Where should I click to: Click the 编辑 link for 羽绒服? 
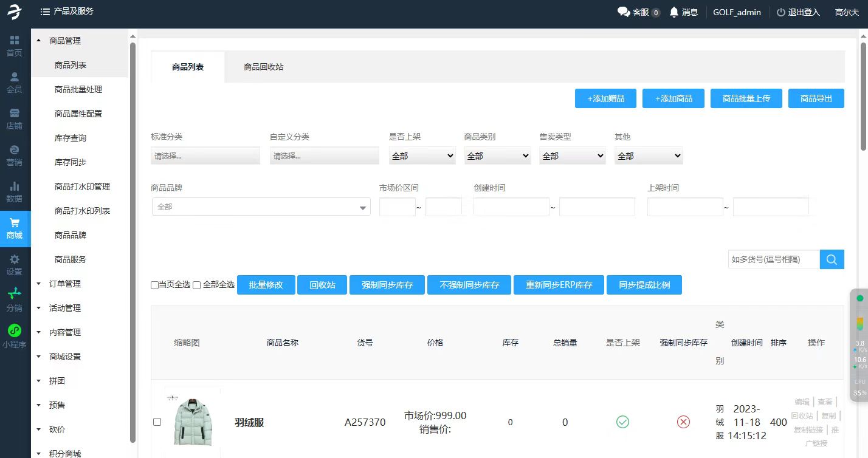(x=802, y=402)
